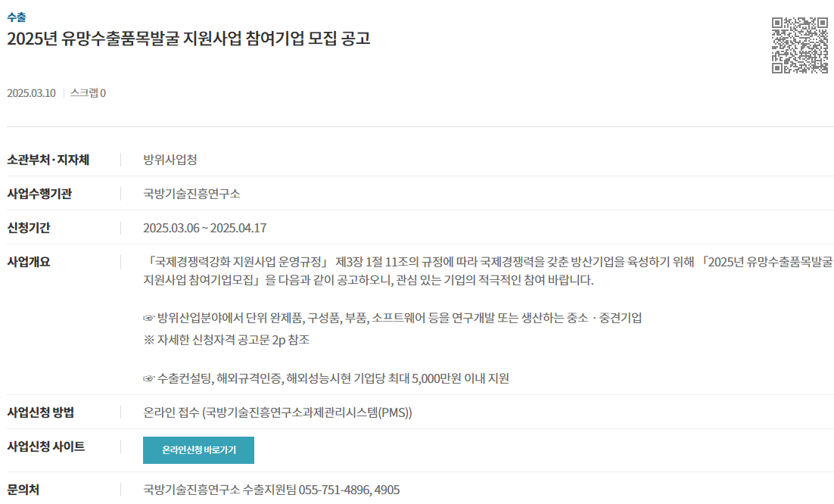Click the 스크랩 0 counter

point(89,93)
